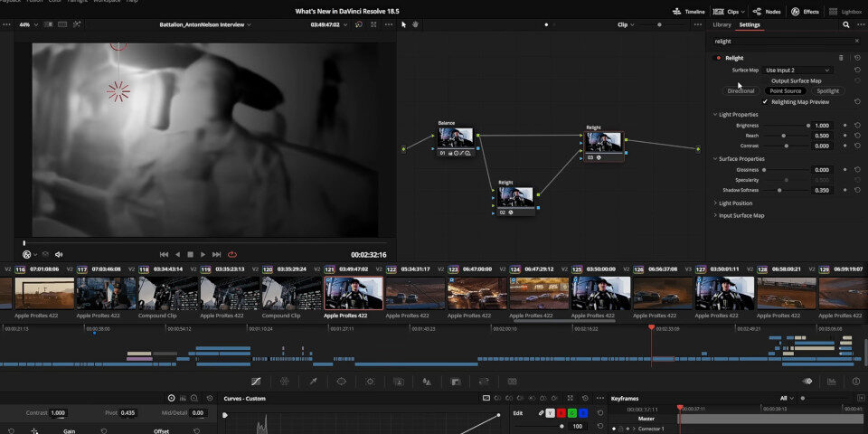Select the eyedropper Qualifier palette icon
The image size is (868, 434).
[313, 382]
